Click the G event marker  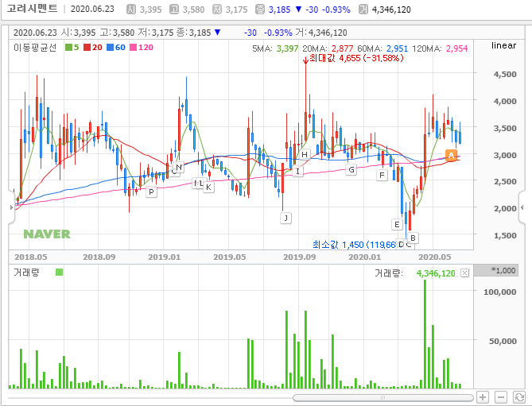[351, 169]
